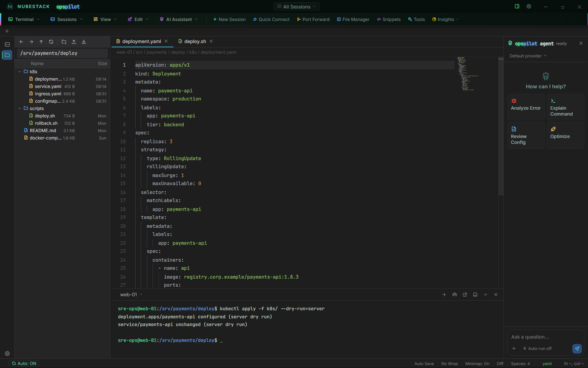The height and width of the screenshot is (368, 588).
Task: Close the opspilot agent panel
Action: pos(581,43)
